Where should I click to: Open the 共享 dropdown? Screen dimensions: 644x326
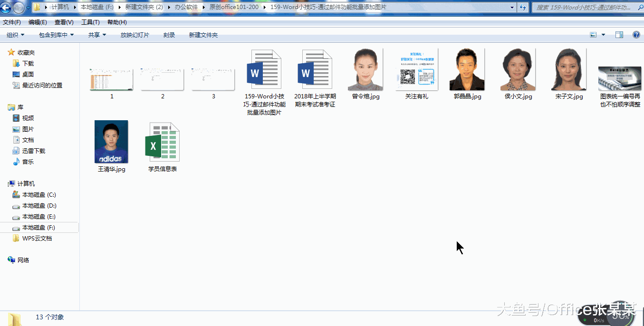click(97, 35)
